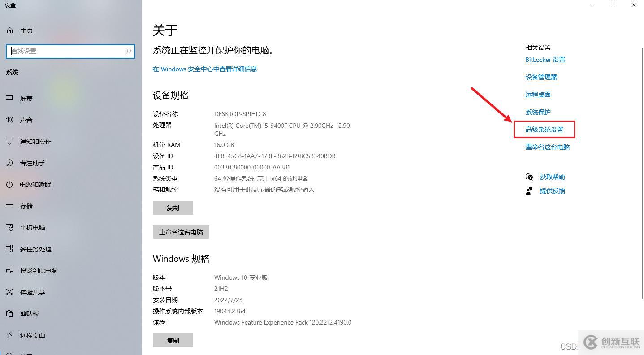The height and width of the screenshot is (355, 644).
Task: Copy device specifications with 复制 button
Action: 173,208
